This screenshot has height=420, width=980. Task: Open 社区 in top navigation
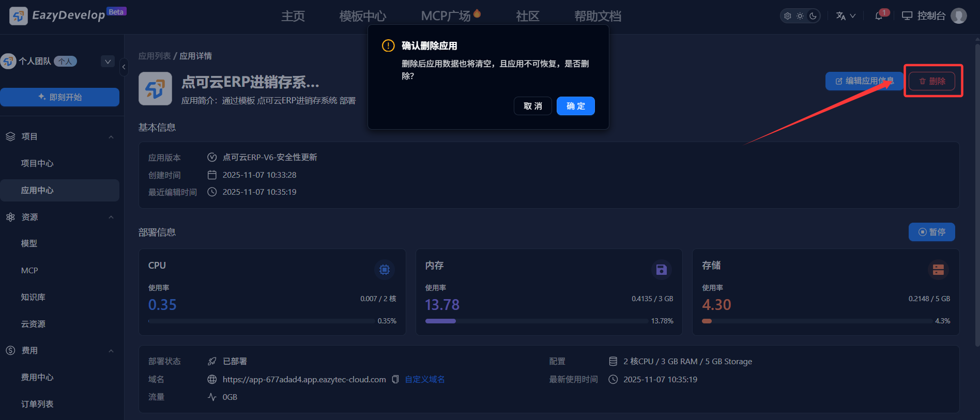point(528,16)
